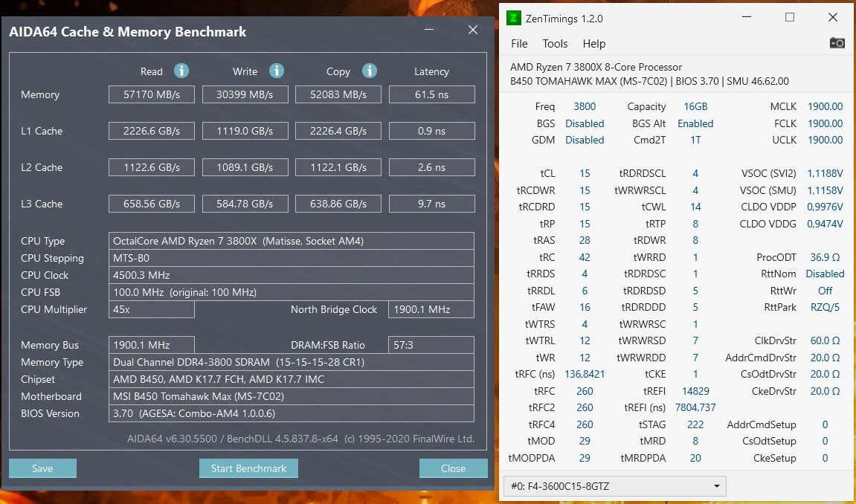Viewport: 856px width, 504px height.
Task: Select the L1 Cache Write value 1119.0 GB/s
Action: click(245, 131)
